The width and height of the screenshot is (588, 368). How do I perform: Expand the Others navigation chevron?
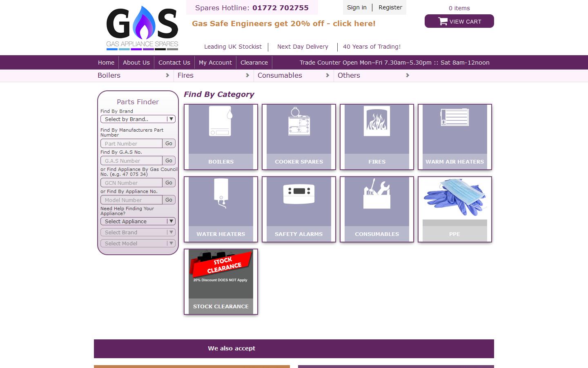407,75
